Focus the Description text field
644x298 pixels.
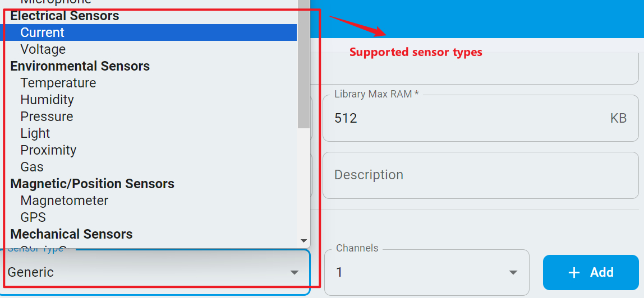pyautogui.click(x=480, y=175)
